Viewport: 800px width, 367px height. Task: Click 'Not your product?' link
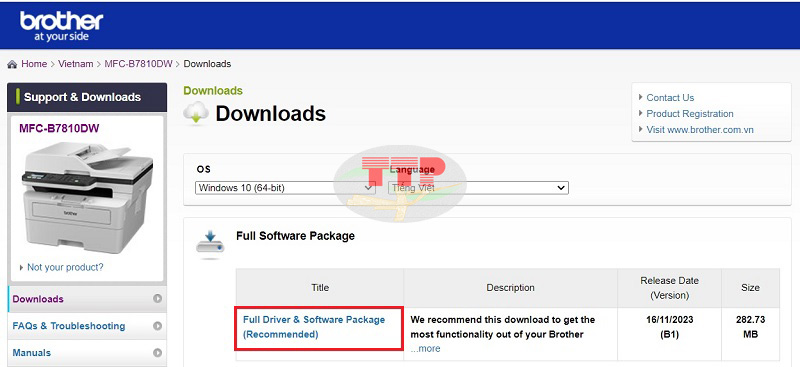65,267
